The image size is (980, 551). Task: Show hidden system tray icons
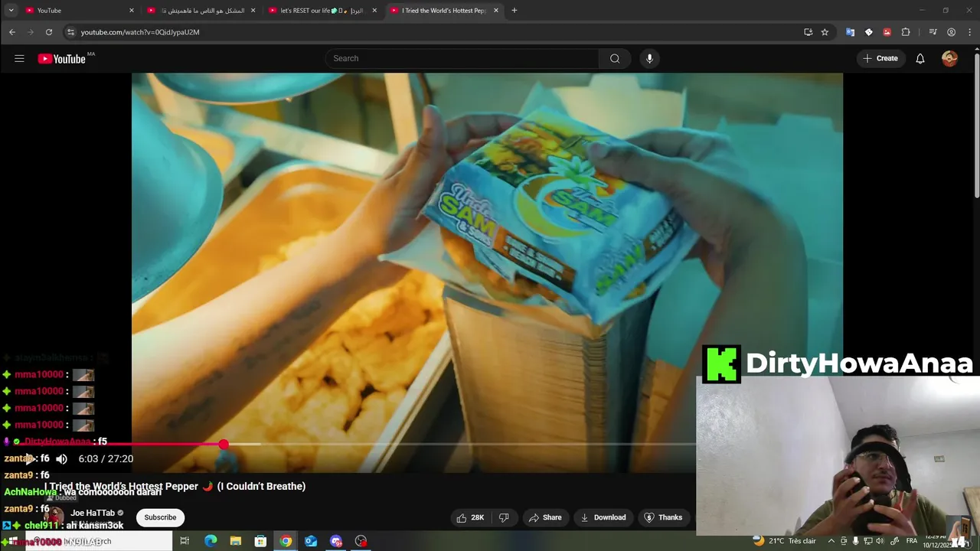pos(831,541)
